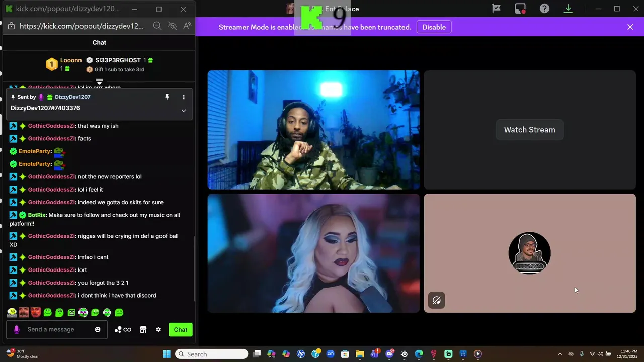Open Windows Start menu
Screen dimensions: 644x362
(x=167, y=354)
